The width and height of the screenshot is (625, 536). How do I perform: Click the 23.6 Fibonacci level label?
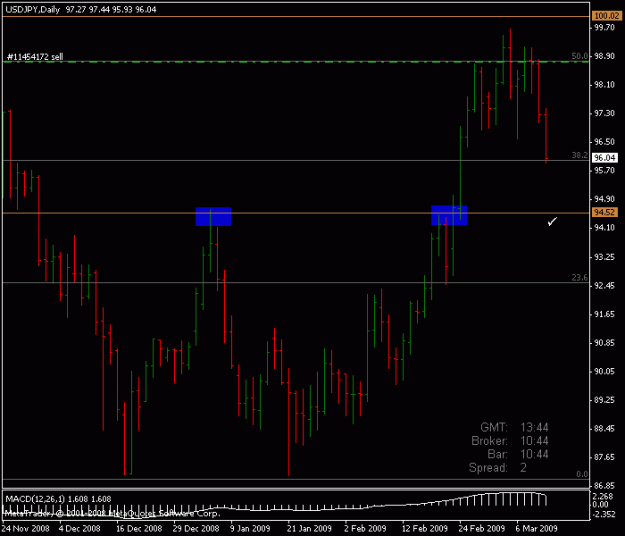(x=580, y=277)
